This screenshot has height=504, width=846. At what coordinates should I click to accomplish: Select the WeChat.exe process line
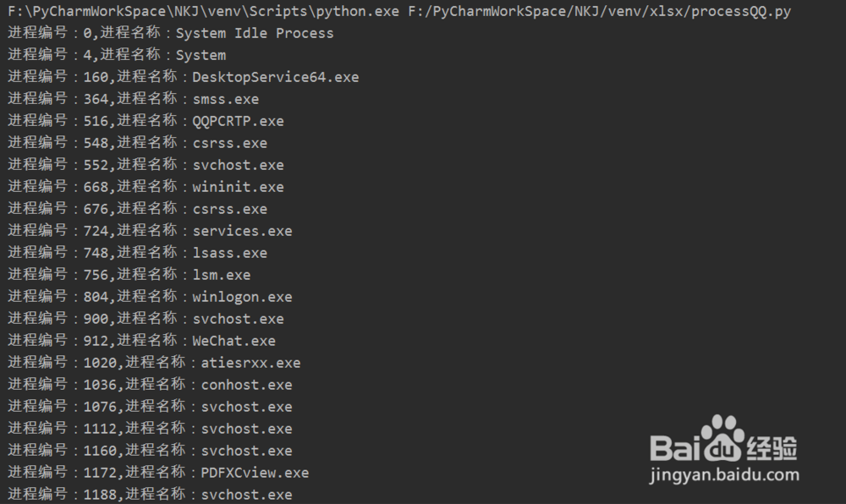[x=141, y=341]
